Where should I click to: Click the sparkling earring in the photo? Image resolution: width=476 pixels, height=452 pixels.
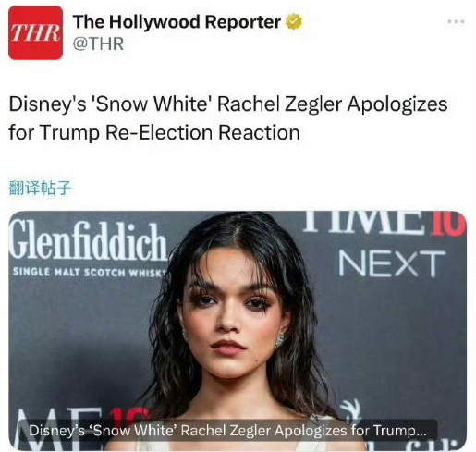point(280,340)
